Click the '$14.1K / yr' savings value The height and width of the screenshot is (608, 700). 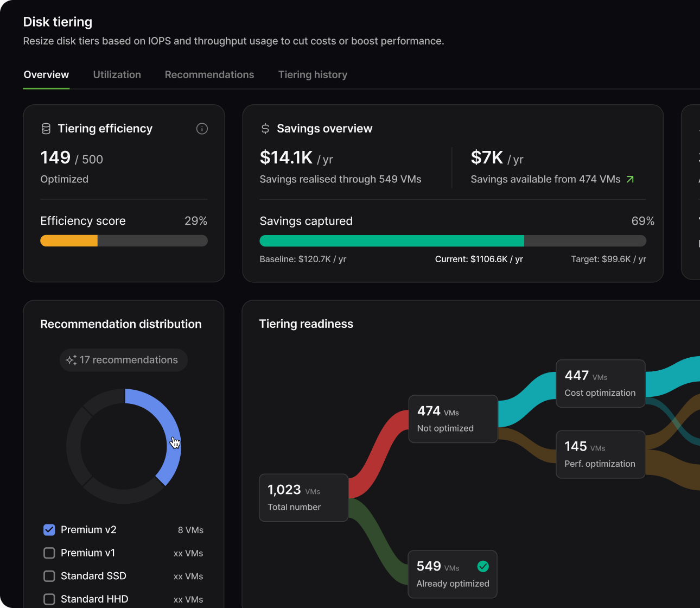pos(296,158)
